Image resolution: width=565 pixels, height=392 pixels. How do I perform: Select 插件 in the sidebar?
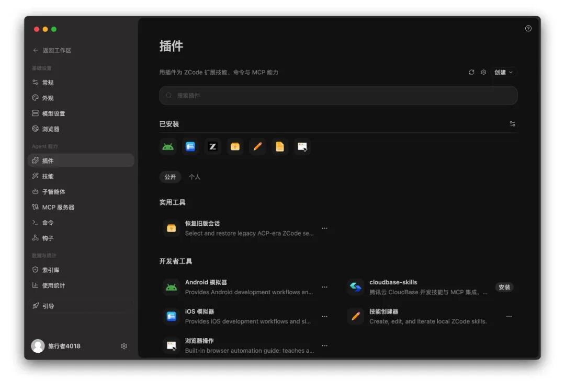[x=81, y=160]
